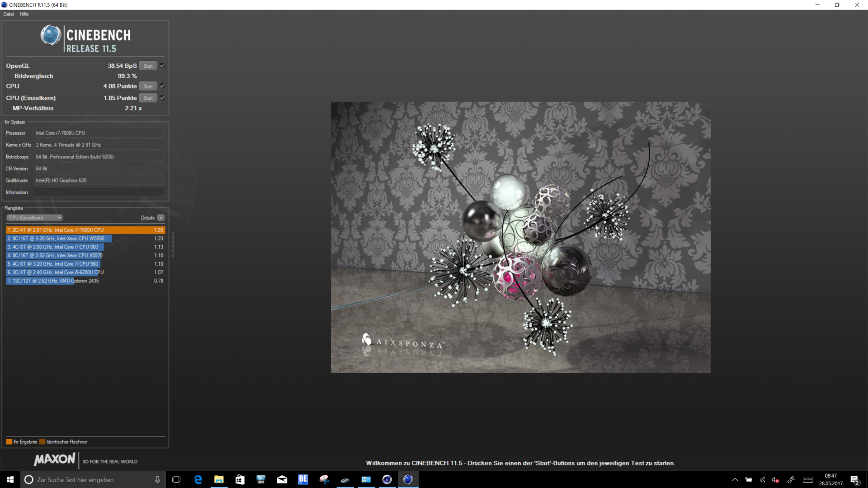Expand the ranking Details arrow
The height and width of the screenshot is (488, 868).
point(161,218)
